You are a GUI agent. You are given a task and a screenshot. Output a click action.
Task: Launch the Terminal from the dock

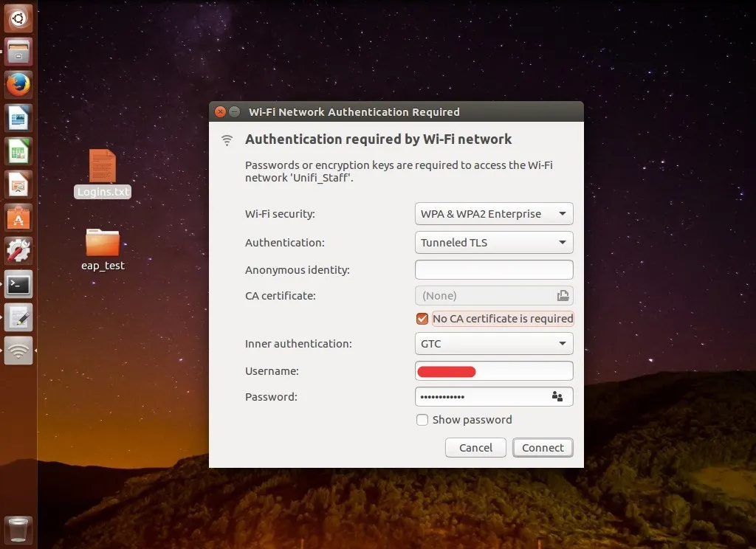click(x=18, y=284)
